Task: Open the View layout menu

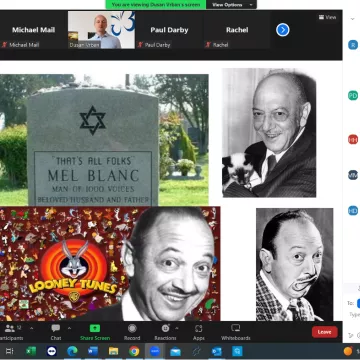Action: (327, 17)
